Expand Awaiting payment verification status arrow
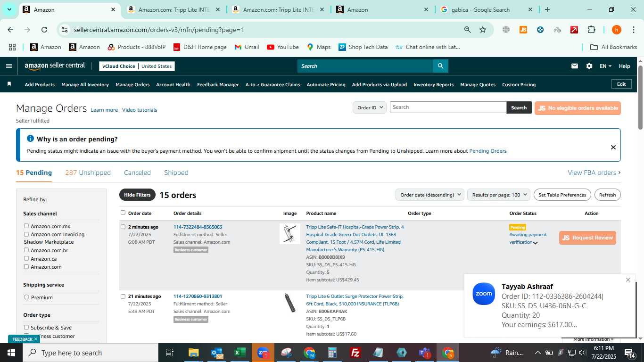The height and width of the screenshot is (362, 644). pos(535,243)
